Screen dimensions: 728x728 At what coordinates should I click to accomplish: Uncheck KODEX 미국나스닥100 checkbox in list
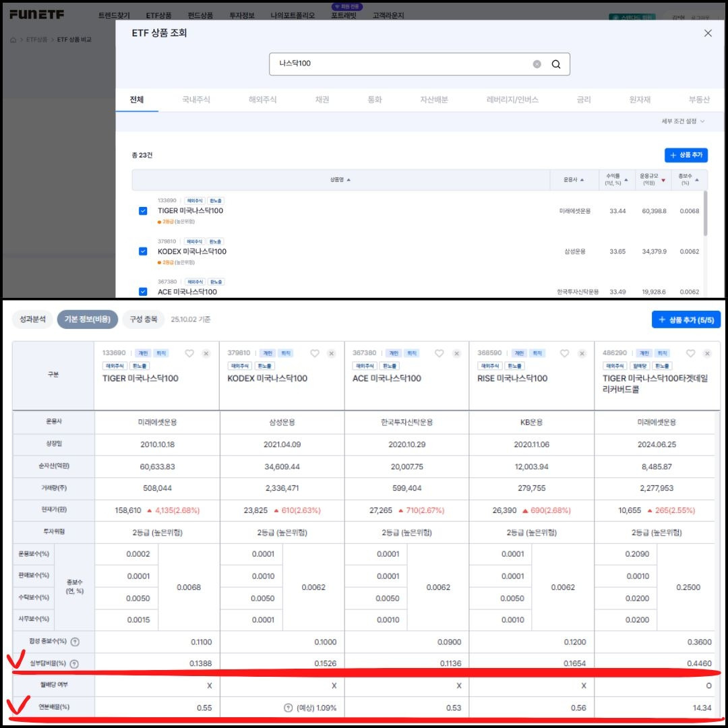tap(143, 251)
